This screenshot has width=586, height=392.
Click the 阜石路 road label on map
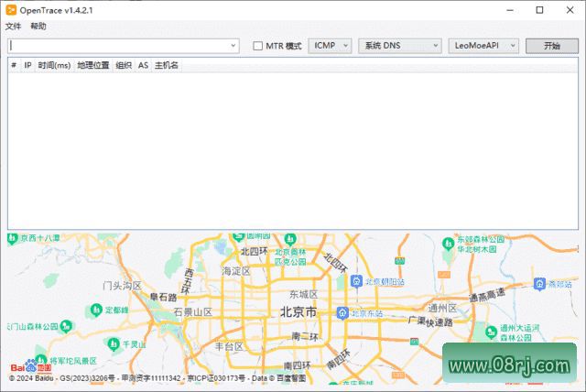pyautogui.click(x=163, y=298)
